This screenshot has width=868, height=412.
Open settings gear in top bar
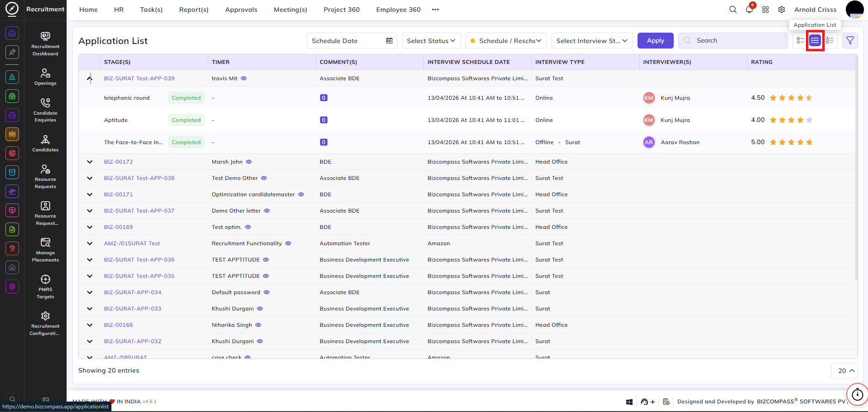[x=782, y=10]
